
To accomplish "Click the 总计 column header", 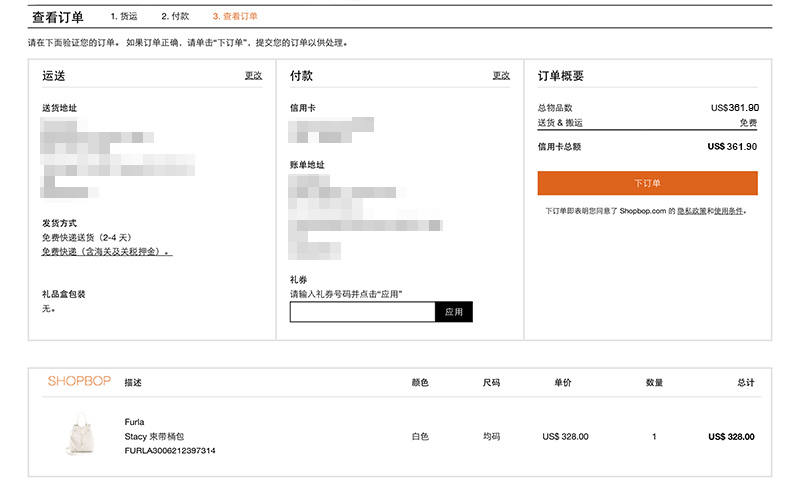I will (746, 382).
